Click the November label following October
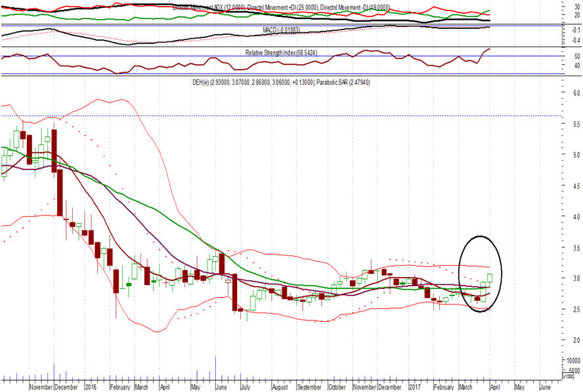 click(x=364, y=387)
